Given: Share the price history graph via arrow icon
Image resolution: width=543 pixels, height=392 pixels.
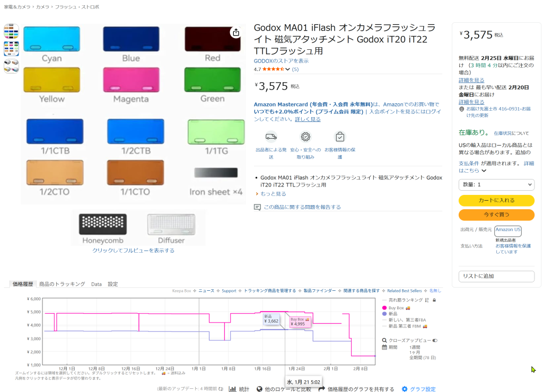Looking at the screenshot, I should [321, 389].
